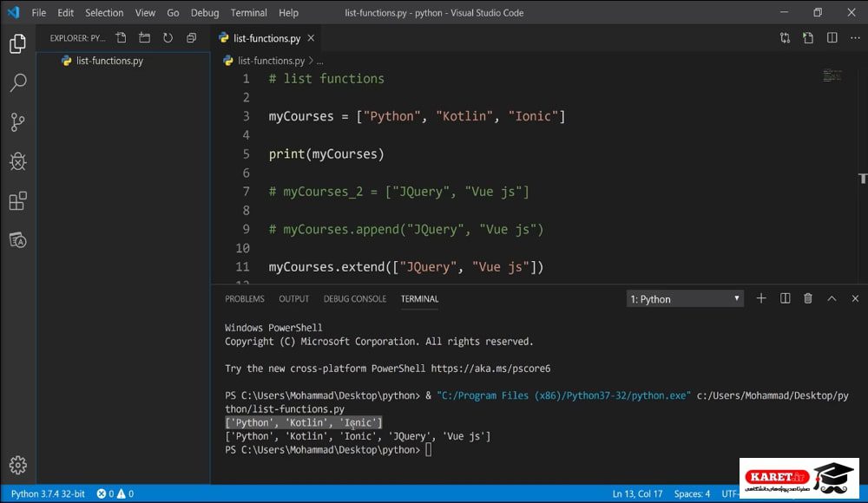
Task: Split the terminal panel
Action: (785, 298)
